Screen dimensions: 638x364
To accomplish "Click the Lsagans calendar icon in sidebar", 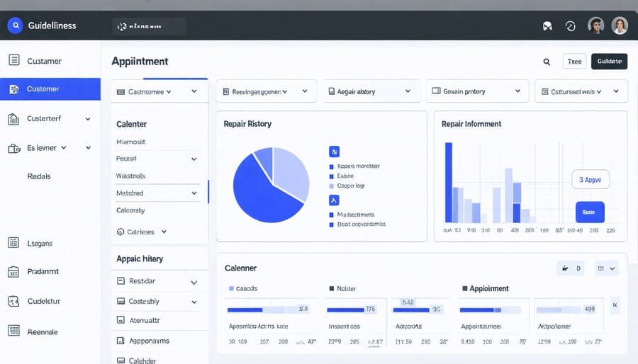I will pos(13,243).
